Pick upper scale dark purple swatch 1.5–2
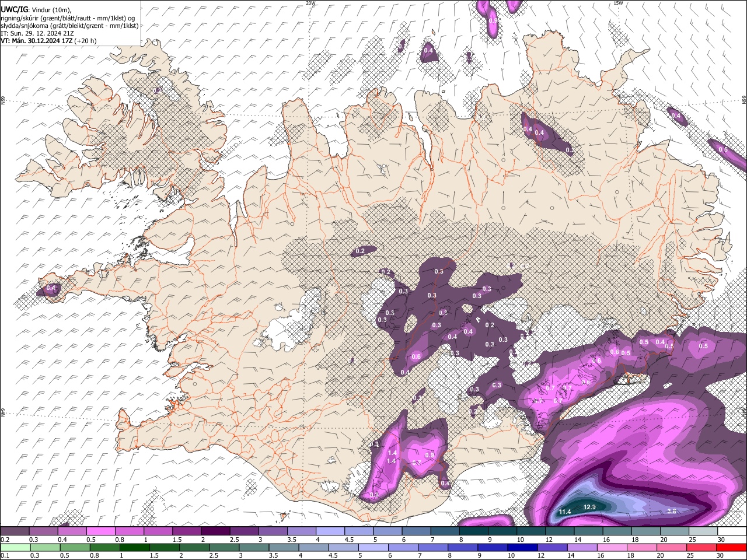This screenshot has height=560, width=747. click(186, 531)
